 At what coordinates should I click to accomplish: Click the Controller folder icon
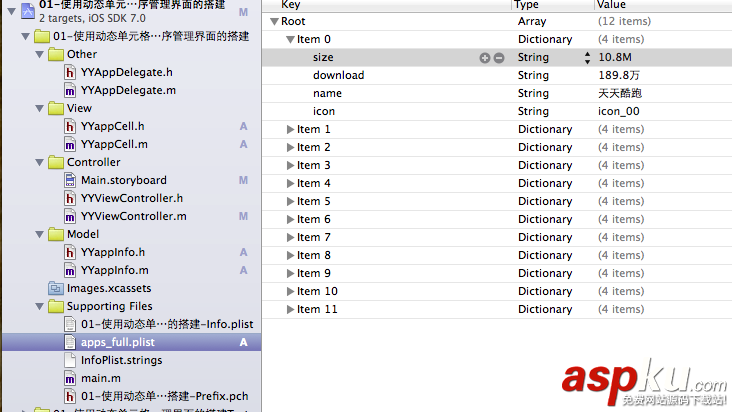click(56, 162)
